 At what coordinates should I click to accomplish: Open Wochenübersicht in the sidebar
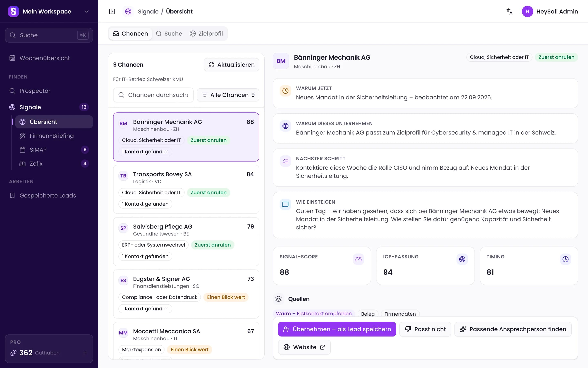click(x=49, y=58)
